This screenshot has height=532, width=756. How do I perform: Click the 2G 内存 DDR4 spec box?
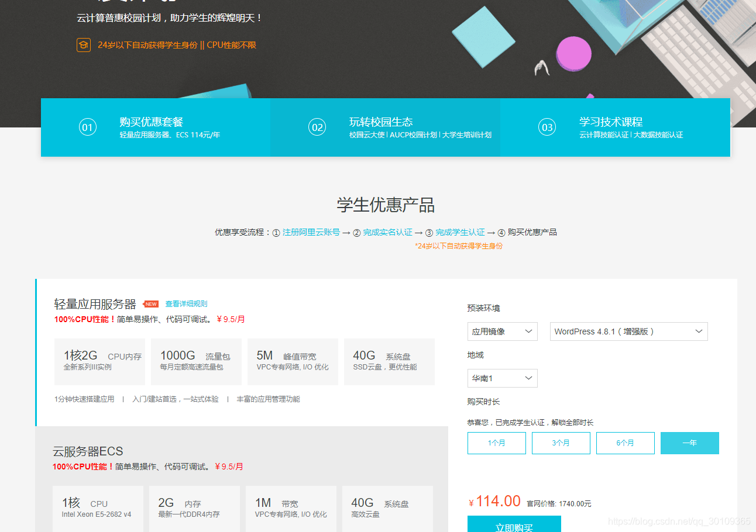[194, 509]
